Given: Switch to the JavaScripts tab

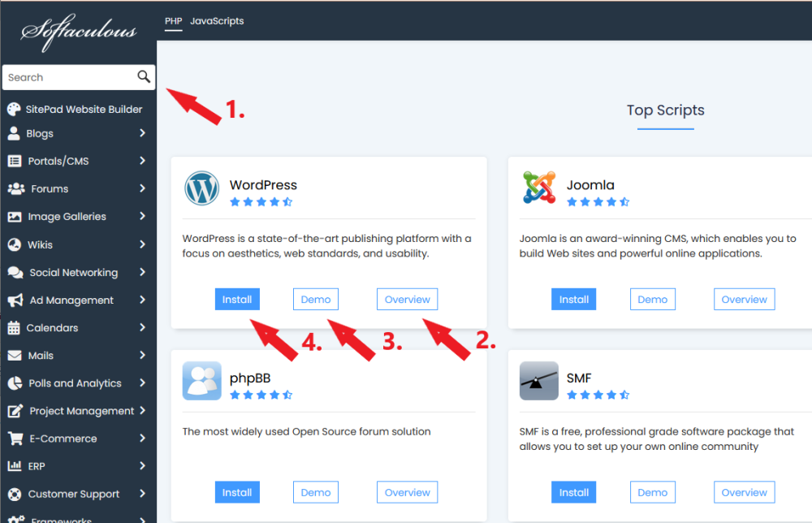Looking at the screenshot, I should (x=217, y=21).
